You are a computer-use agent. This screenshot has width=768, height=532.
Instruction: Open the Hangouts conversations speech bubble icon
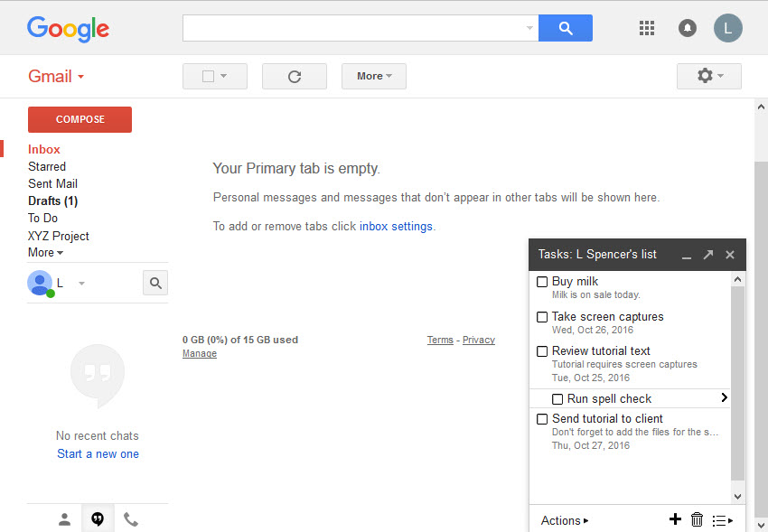98,518
